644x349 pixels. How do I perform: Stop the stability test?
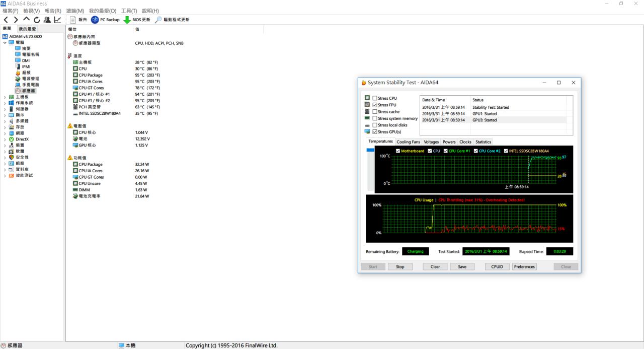coord(400,267)
